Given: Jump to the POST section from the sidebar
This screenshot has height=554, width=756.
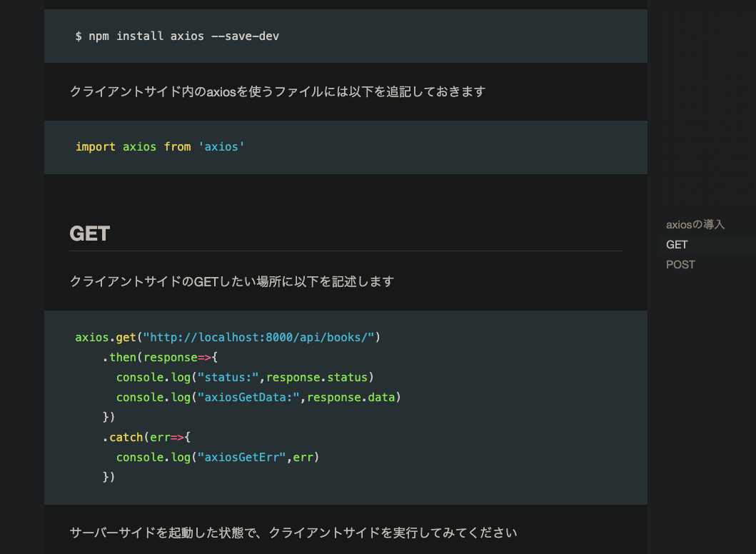Looking at the screenshot, I should pos(680,265).
